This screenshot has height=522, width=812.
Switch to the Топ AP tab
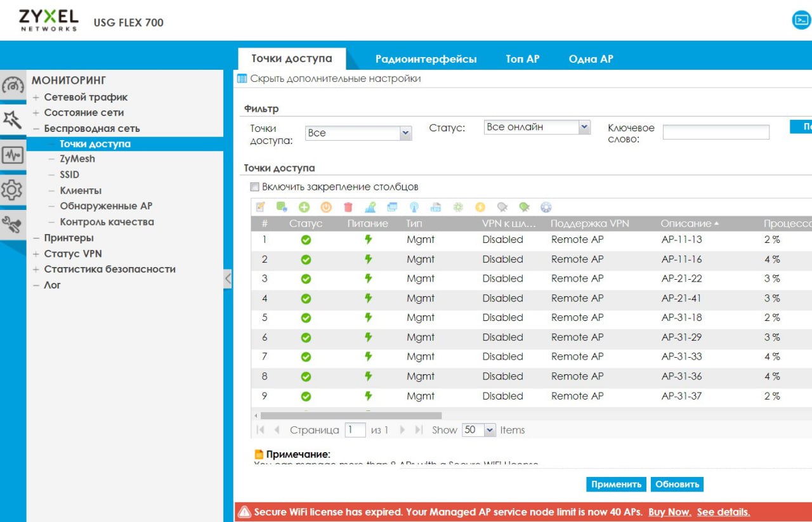(x=523, y=59)
